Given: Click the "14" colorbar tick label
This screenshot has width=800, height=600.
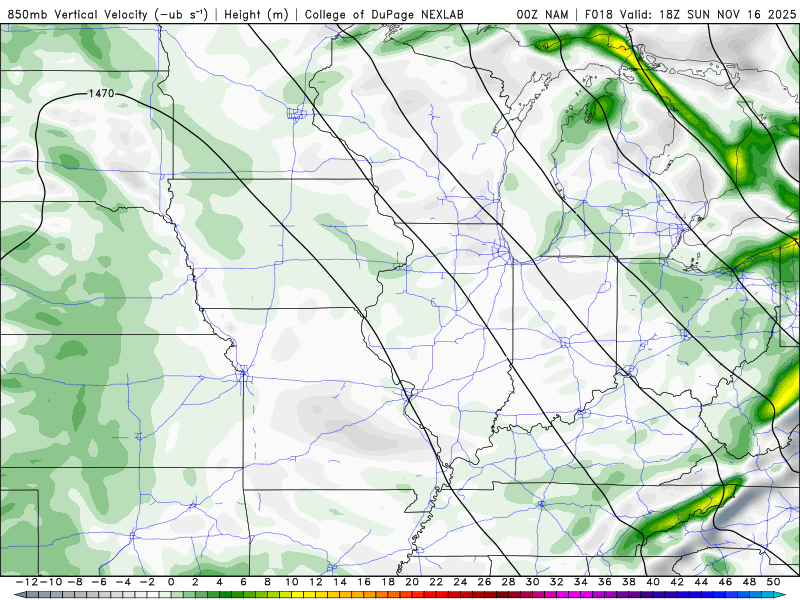Looking at the screenshot, I should click(340, 582).
